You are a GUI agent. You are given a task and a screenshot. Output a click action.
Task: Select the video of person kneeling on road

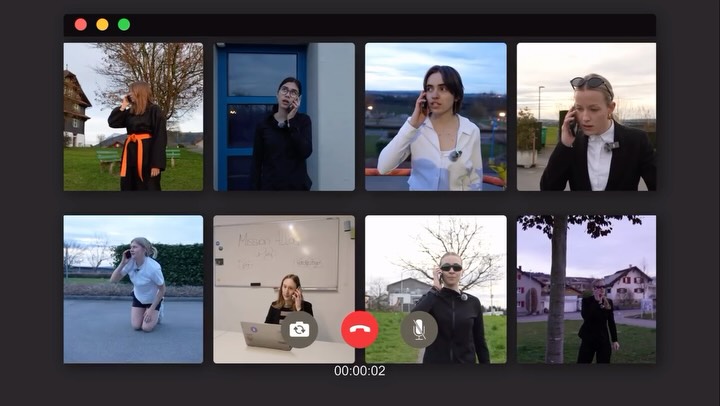pos(134,289)
